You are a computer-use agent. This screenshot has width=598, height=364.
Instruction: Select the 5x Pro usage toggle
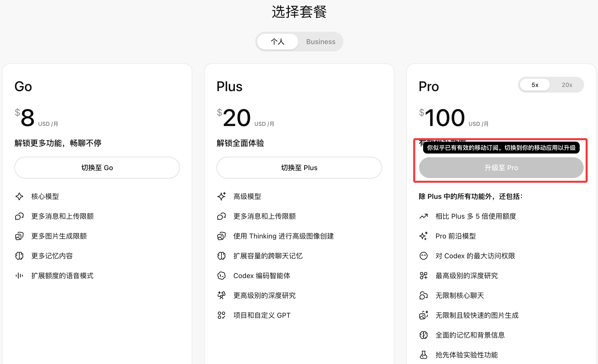coord(535,85)
